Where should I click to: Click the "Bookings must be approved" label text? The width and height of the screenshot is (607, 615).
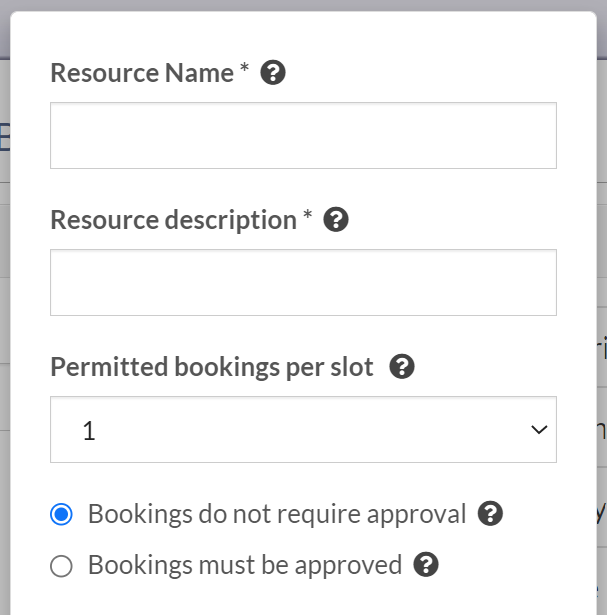(244, 565)
